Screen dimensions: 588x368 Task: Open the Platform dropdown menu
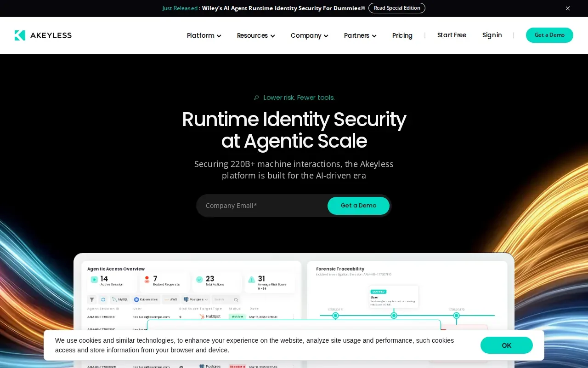point(204,35)
